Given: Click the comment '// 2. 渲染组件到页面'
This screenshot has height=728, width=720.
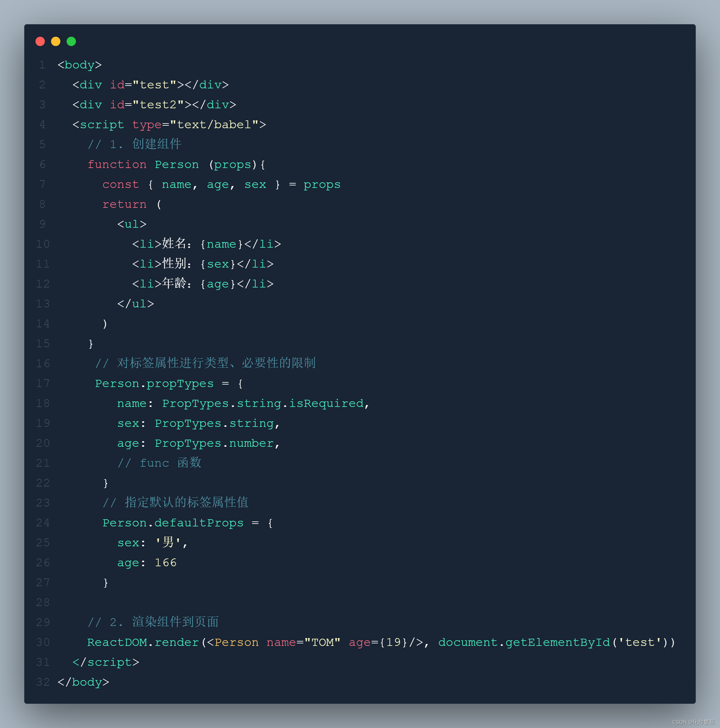Looking at the screenshot, I should pyautogui.click(x=153, y=622).
